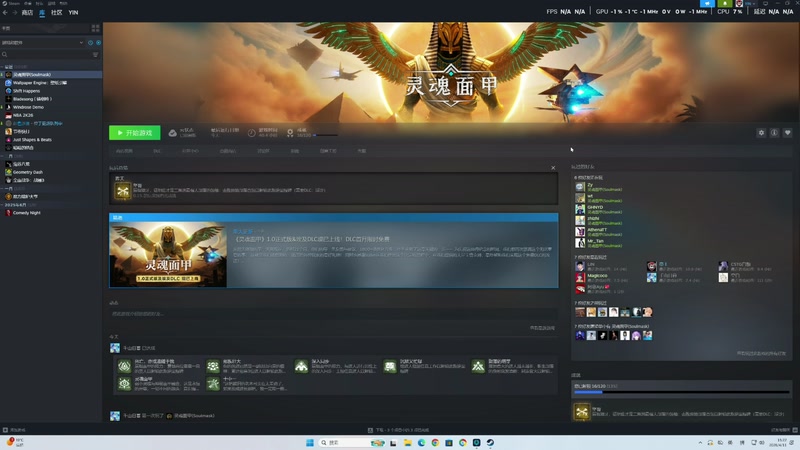Click the small achievements progress bar

(325, 135)
